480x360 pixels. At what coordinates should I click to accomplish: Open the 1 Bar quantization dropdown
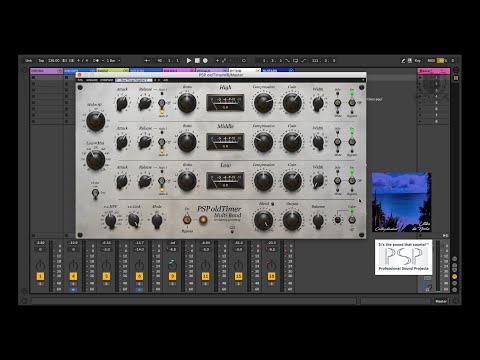tap(113, 60)
